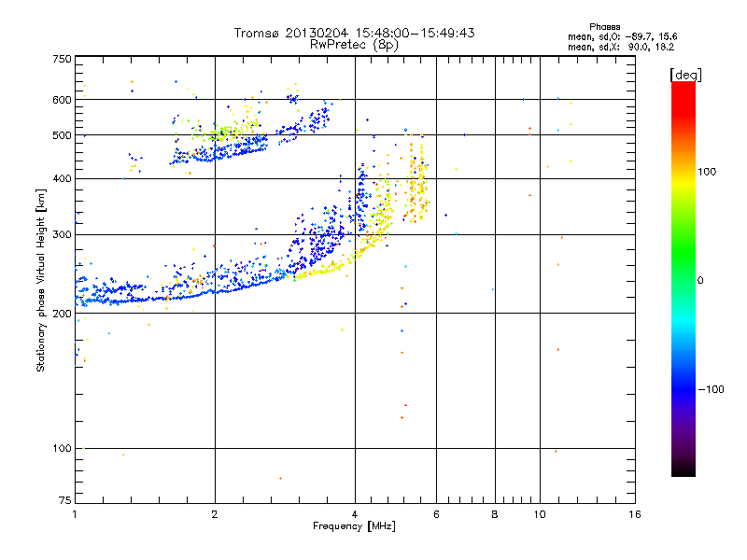This screenshot has height=560, width=747.
Task: Click the x-axis tick label '8'
Action: (x=495, y=514)
